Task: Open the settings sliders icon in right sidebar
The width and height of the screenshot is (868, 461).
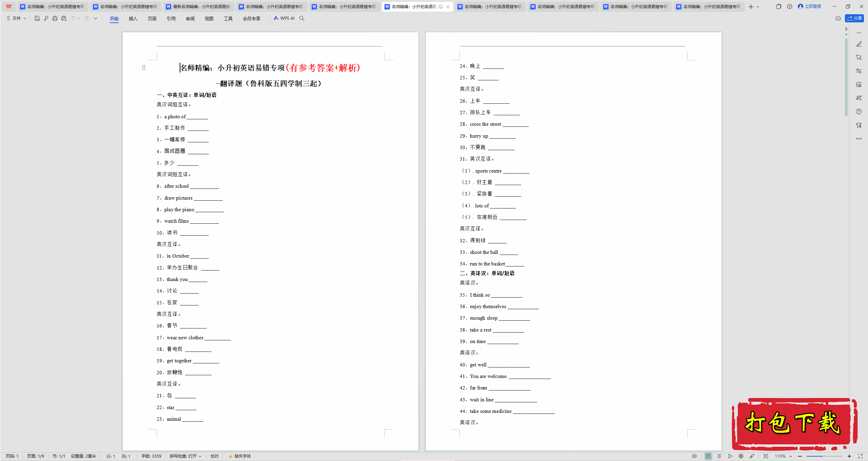Action: pyautogui.click(x=859, y=71)
